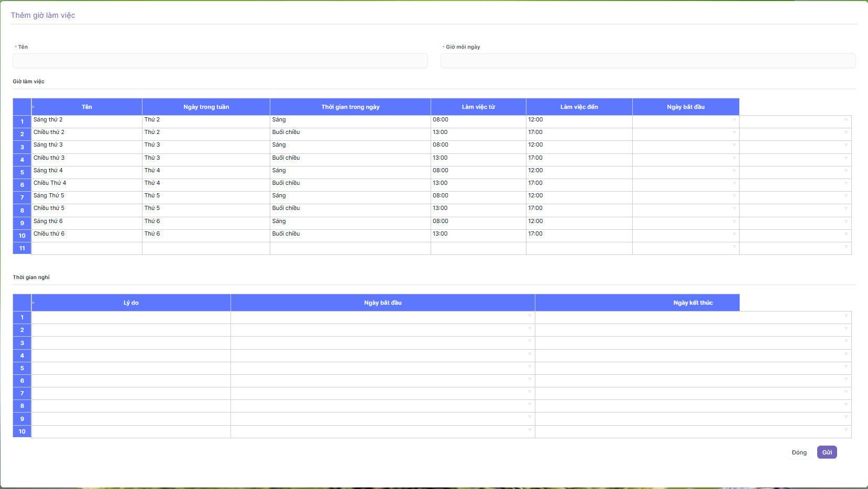Open Ngày bắt đầu dropdown in Sáng Thứ 5 row
Screen dimensions: 868x489
tap(734, 196)
